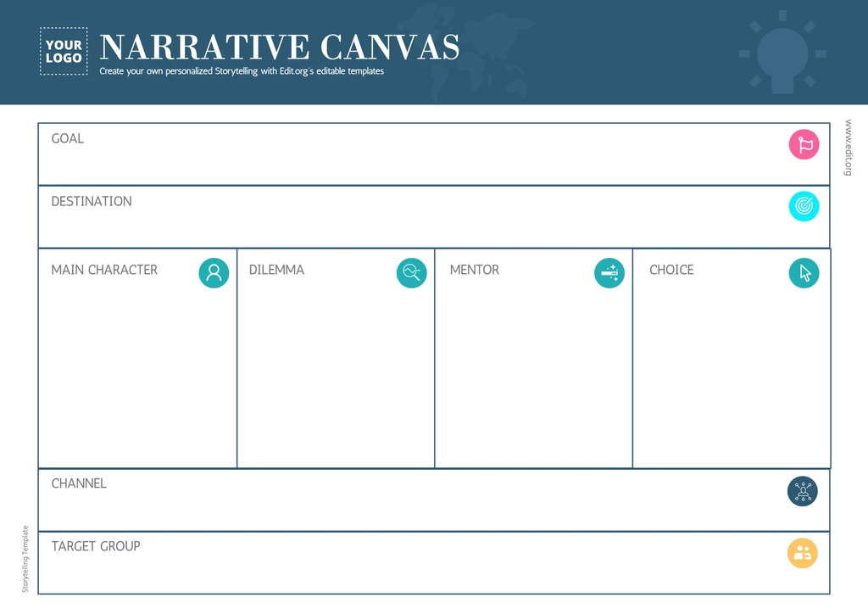The height and width of the screenshot is (614, 868).
Task: Click the DESTINATION section label
Action: pos(92,201)
